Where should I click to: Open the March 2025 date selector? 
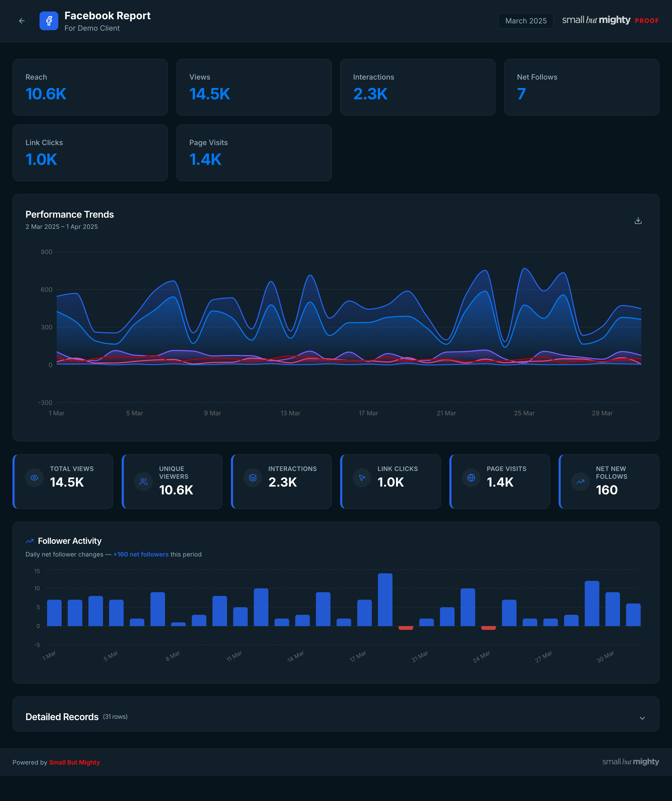point(526,21)
